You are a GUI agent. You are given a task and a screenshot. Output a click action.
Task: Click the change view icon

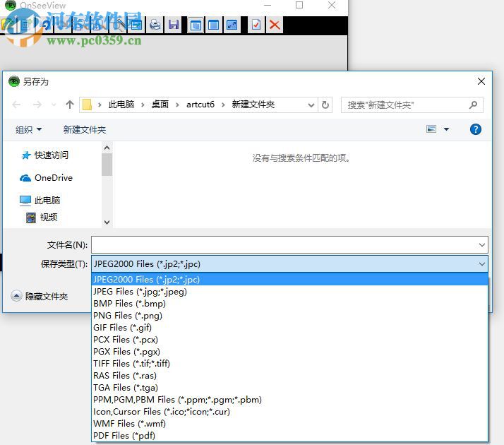431,129
